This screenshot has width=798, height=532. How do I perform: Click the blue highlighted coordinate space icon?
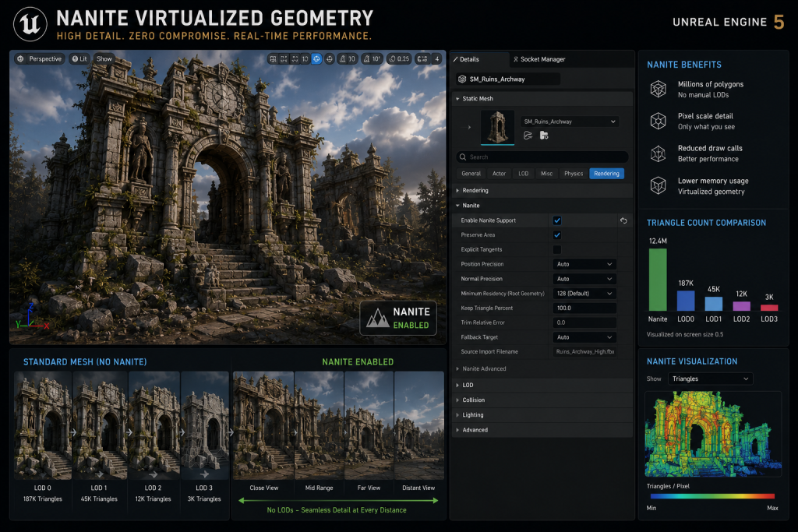click(316, 59)
